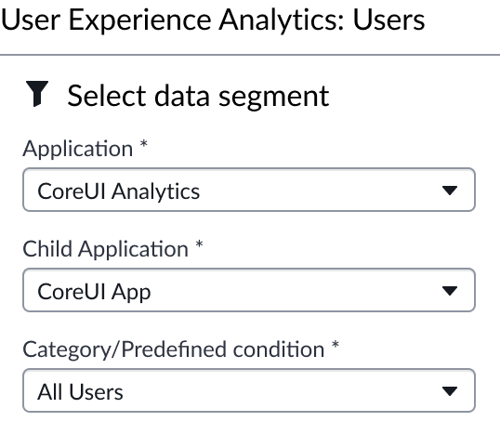
Task: Click the Application field label
Action: 78,149
